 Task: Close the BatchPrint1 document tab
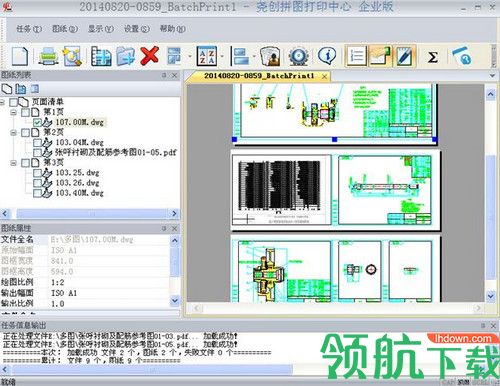pyautogui.click(x=324, y=76)
